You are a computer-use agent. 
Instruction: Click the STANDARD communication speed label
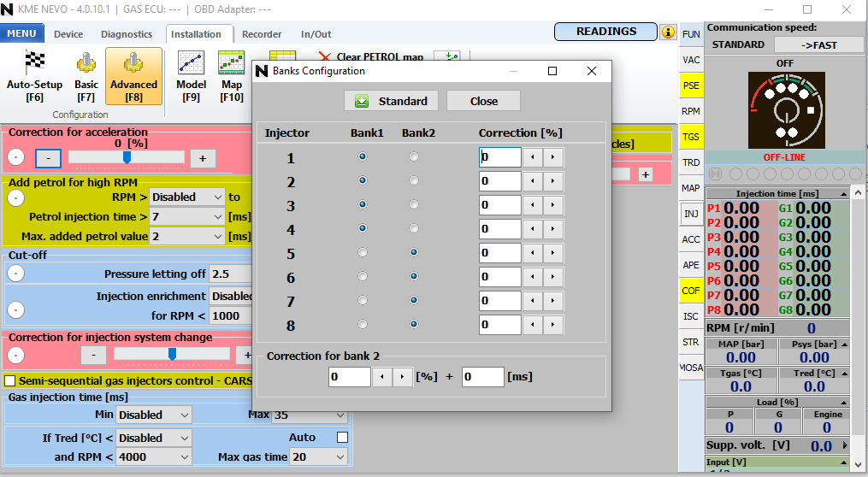tap(738, 44)
